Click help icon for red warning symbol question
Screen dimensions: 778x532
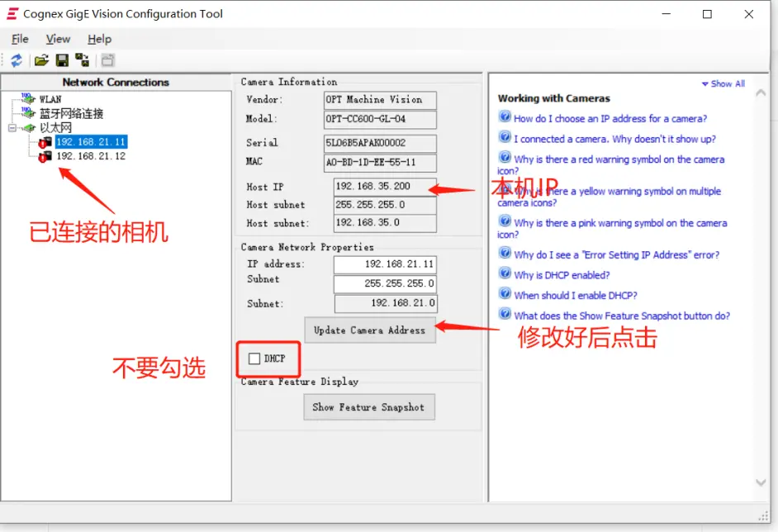(505, 157)
